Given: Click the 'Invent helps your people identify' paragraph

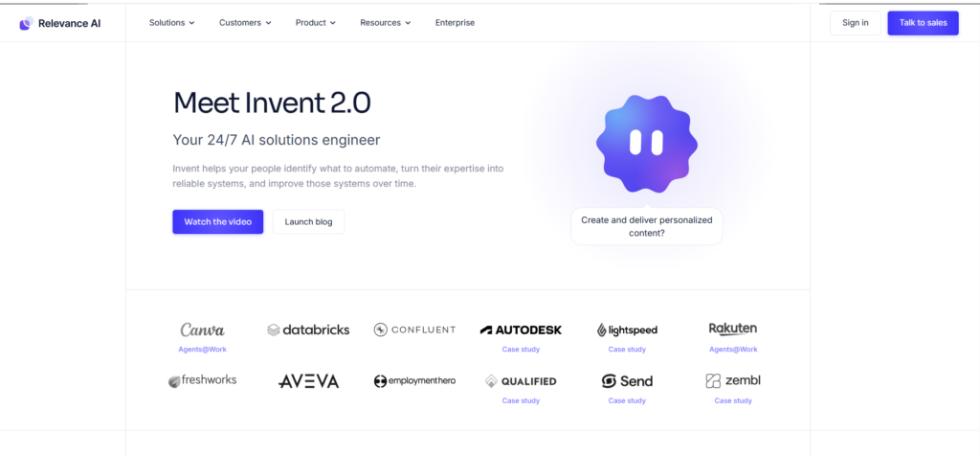Looking at the screenshot, I should [x=338, y=176].
